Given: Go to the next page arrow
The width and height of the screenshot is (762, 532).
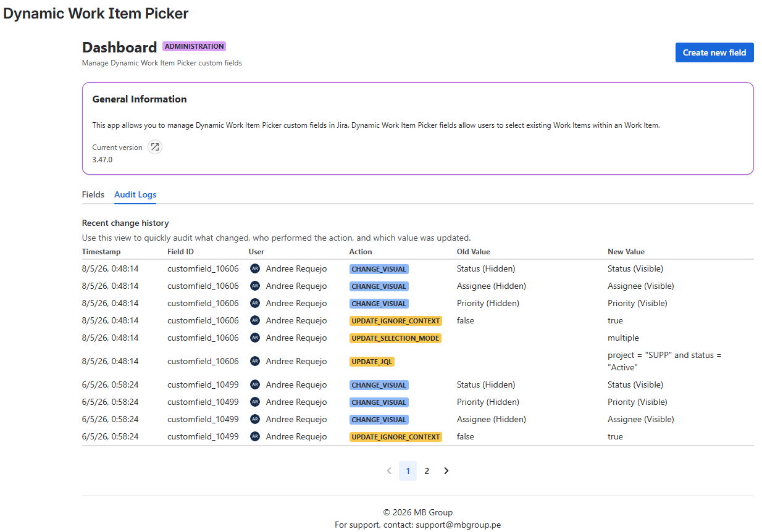Looking at the screenshot, I should [446, 471].
